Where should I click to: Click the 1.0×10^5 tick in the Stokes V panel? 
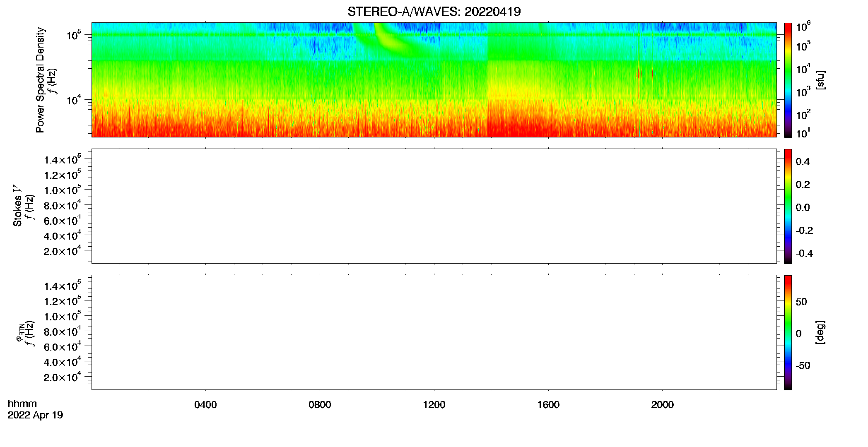63,190
